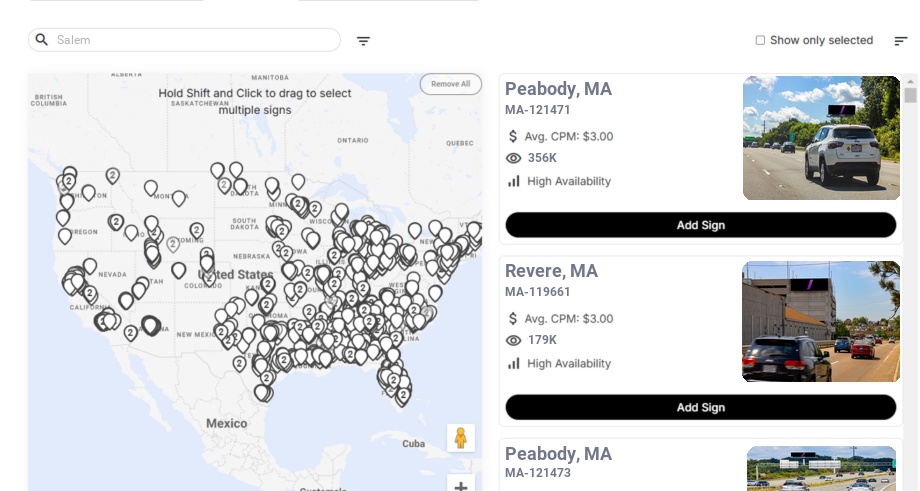
Task: Toggle the Show only selected checkbox
Action: [x=760, y=41]
